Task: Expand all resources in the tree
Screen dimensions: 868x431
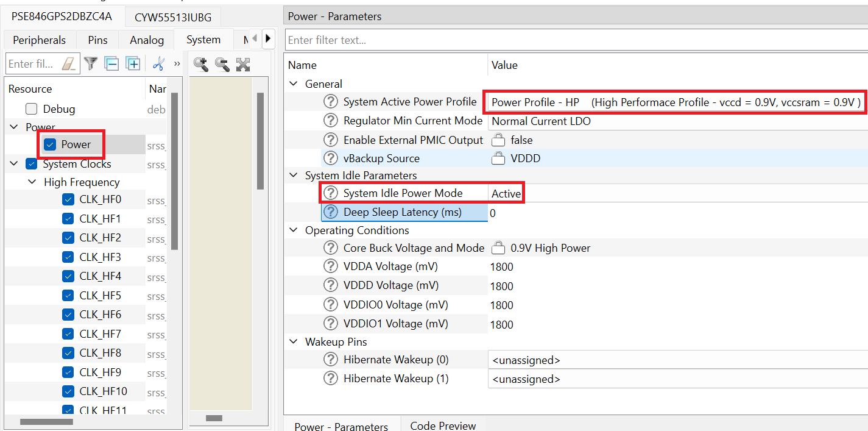Action: coord(133,63)
